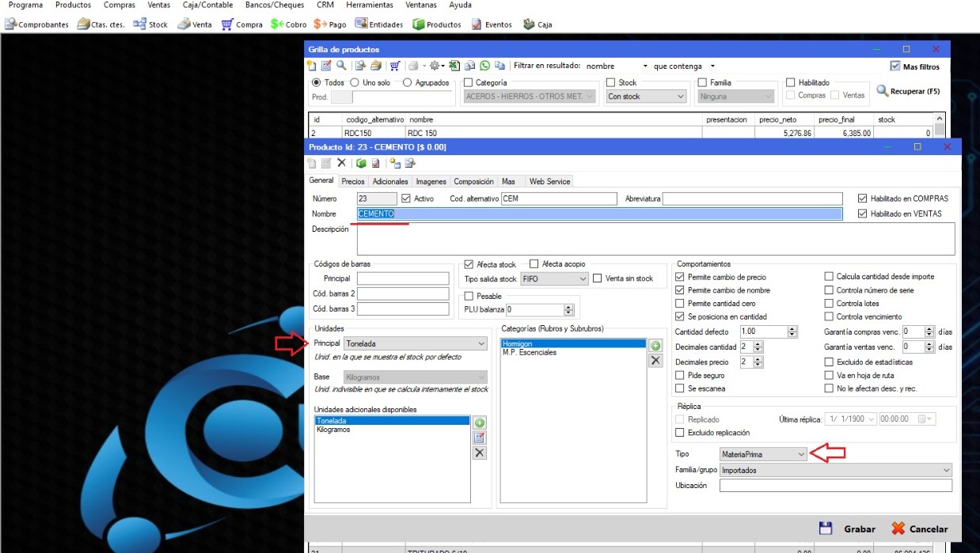The image size is (980, 553).
Task: Click the search magnifier in Grilla de productos toolbar
Action: (x=341, y=66)
